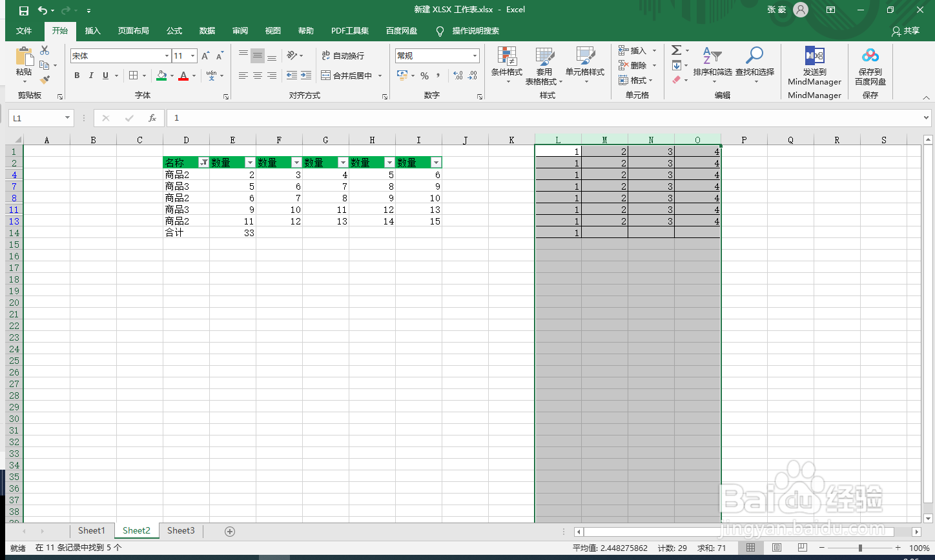
Task: Open 条件格式 conditional formatting
Action: (x=507, y=65)
